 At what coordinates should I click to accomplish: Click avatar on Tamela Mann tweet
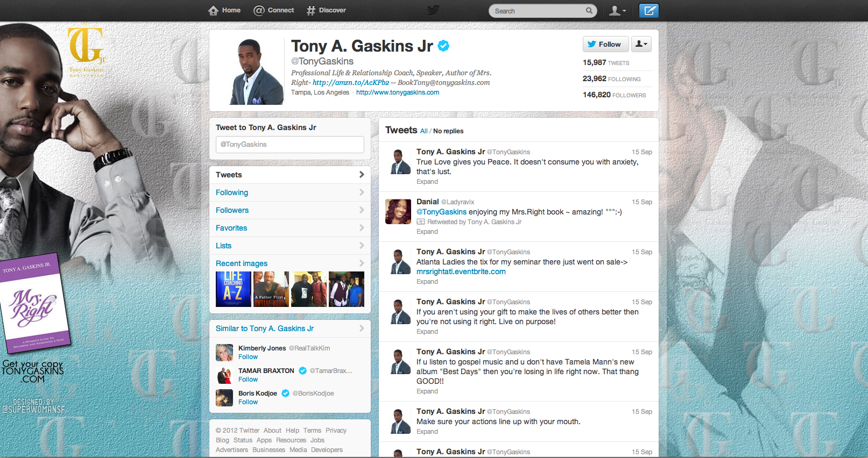(398, 361)
